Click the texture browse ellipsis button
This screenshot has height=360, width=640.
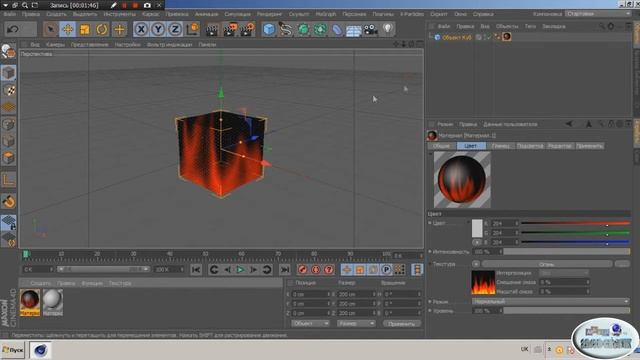coord(622,264)
